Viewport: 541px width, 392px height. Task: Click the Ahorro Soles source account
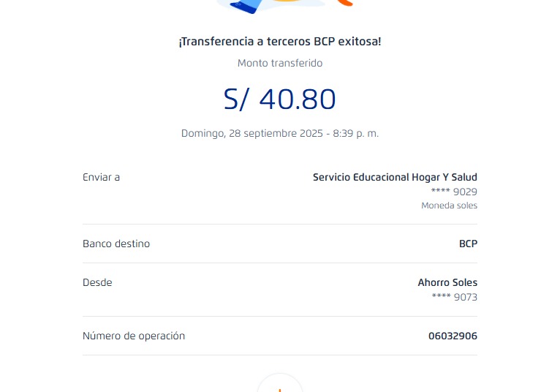(x=447, y=282)
